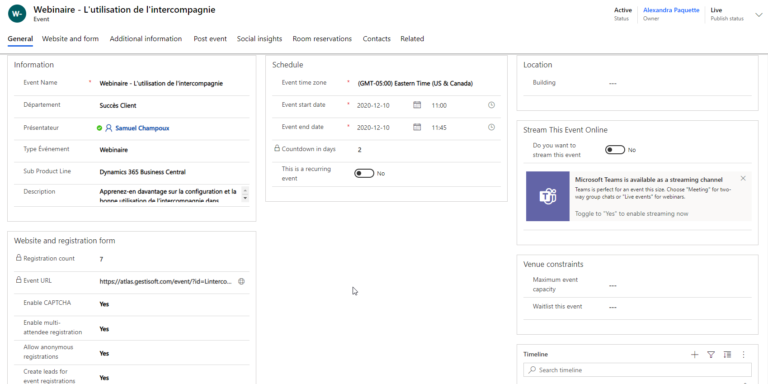Open the end time clock picker

tap(491, 127)
